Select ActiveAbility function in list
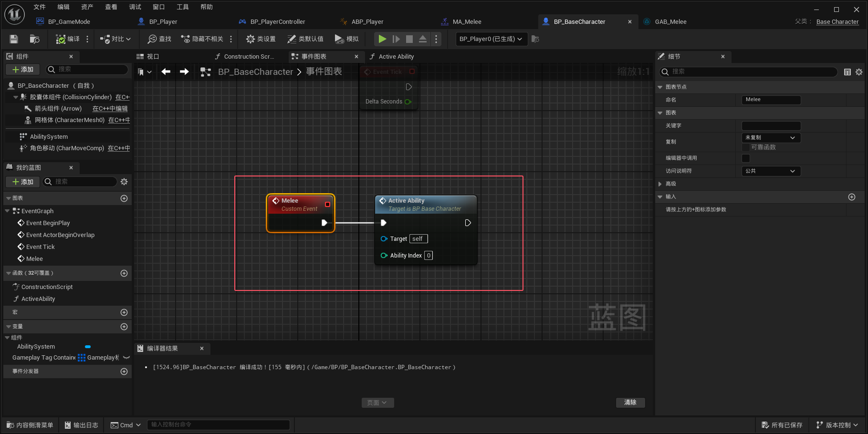 [x=38, y=299]
